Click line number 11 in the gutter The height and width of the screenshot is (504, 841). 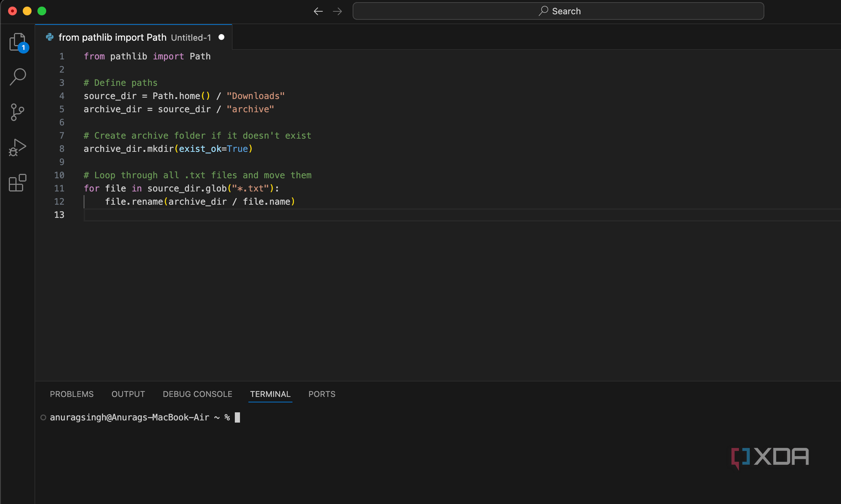pyautogui.click(x=59, y=189)
